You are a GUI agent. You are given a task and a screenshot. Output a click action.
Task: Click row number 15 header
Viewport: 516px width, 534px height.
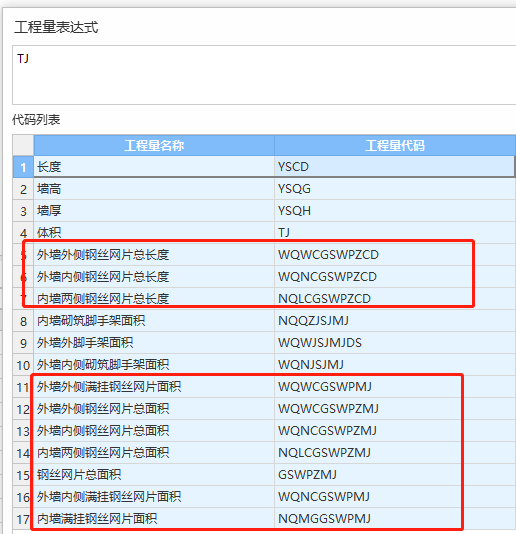click(x=23, y=475)
